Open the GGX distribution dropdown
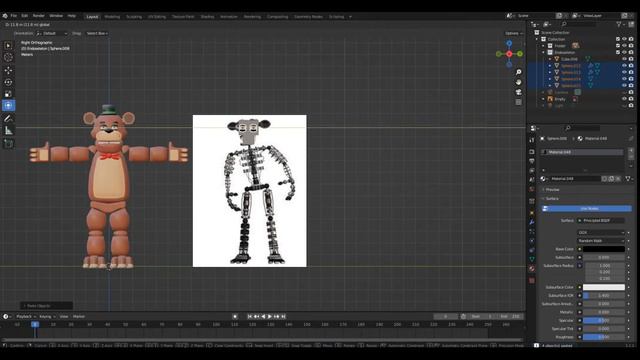This screenshot has height=360, width=640. coord(601,232)
